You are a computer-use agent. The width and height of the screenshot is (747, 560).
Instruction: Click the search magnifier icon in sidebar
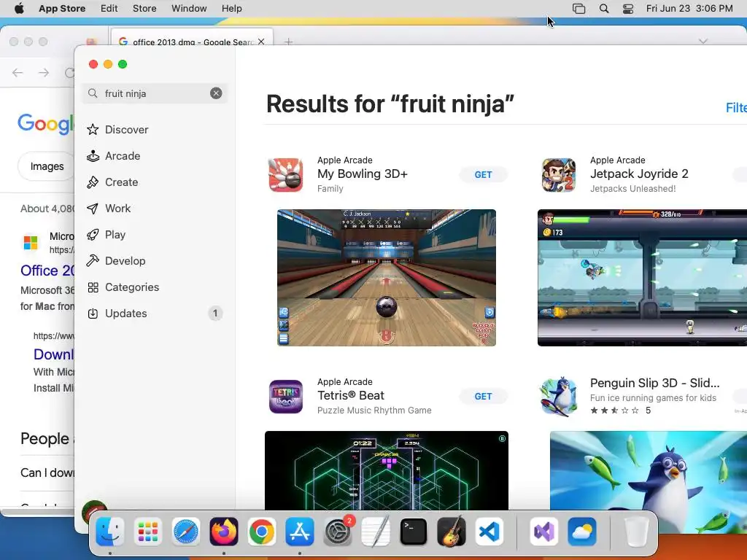(93, 93)
